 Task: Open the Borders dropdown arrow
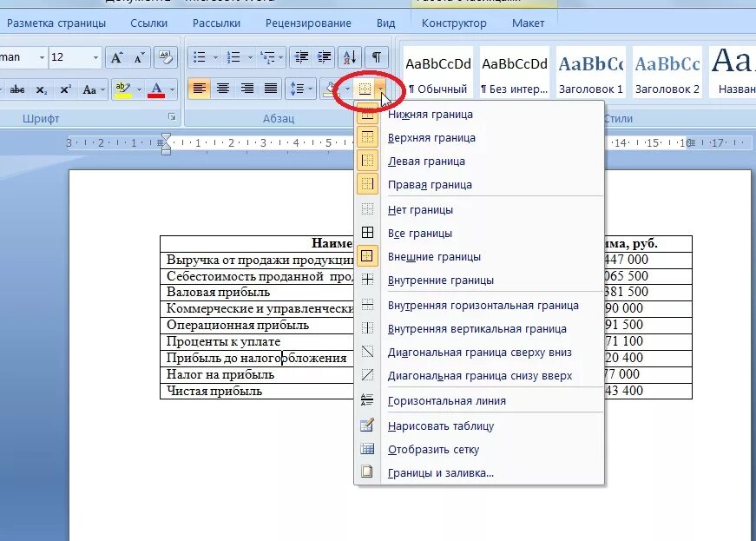tap(381, 89)
